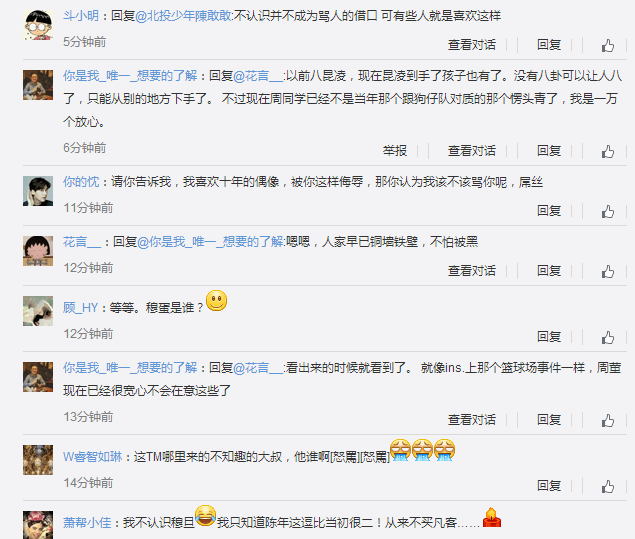Like the comment by W睿智如琳
The width and height of the screenshot is (635, 539).
(x=607, y=486)
